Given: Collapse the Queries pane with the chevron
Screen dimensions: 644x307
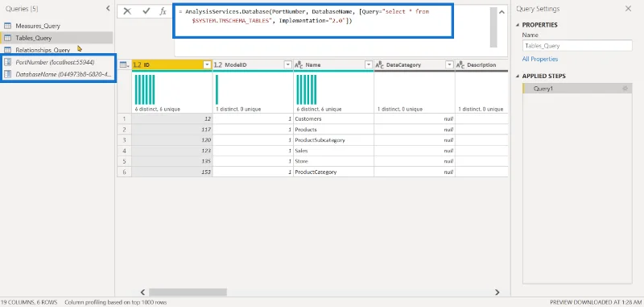Looking at the screenshot, I should tap(108, 8).
